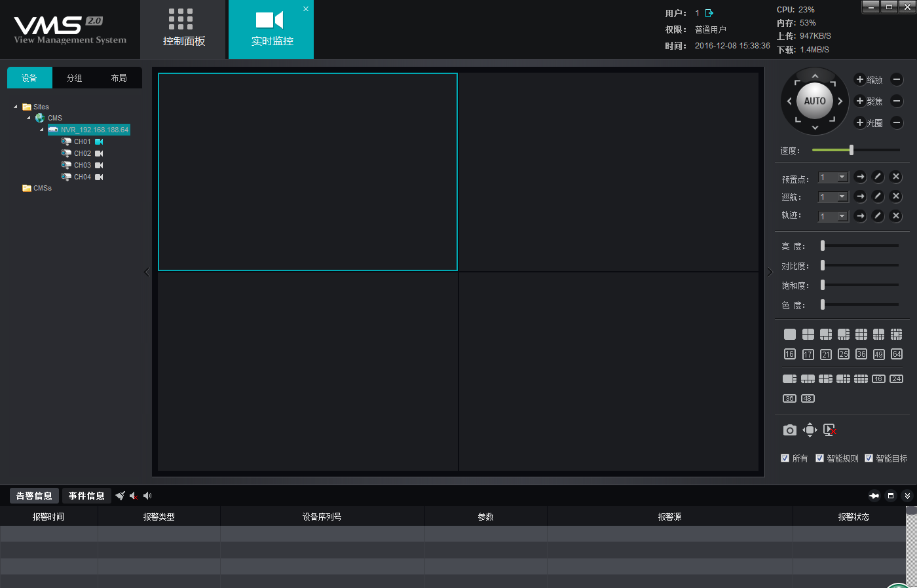Image resolution: width=917 pixels, height=588 pixels.
Task: Switch to the 控制面板 tab
Action: [184, 29]
